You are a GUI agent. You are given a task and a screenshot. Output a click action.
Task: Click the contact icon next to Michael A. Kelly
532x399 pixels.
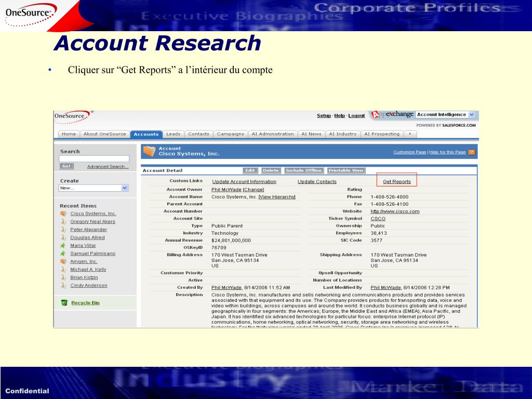coord(63,270)
